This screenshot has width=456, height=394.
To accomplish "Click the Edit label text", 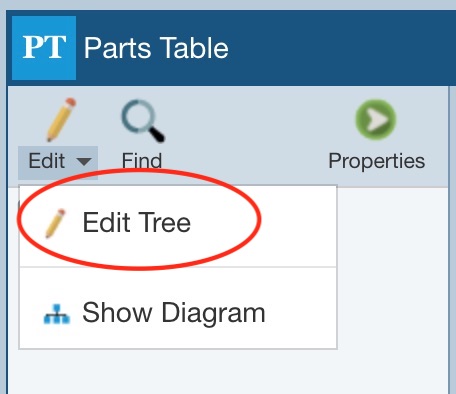I will [x=47, y=161].
